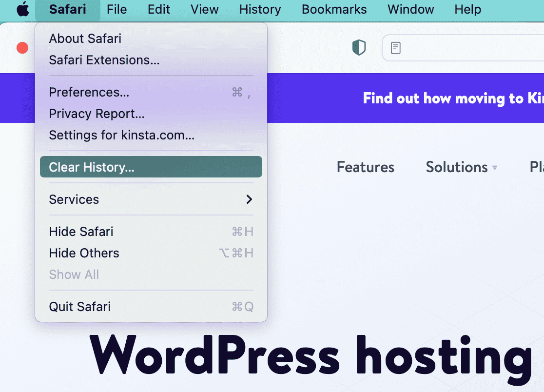
Task: Choose About Safari
Action: pyautogui.click(x=151, y=39)
